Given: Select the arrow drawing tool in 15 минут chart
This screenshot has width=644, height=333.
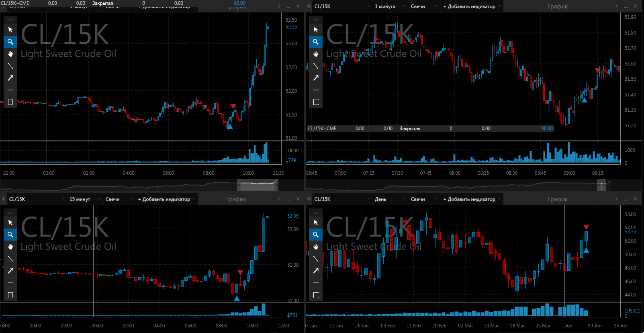Looking at the screenshot, I should (10, 271).
